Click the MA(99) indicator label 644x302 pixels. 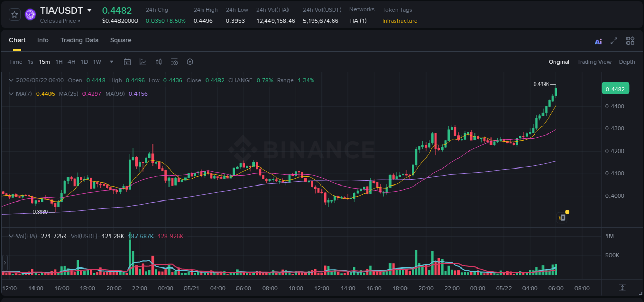click(x=115, y=94)
